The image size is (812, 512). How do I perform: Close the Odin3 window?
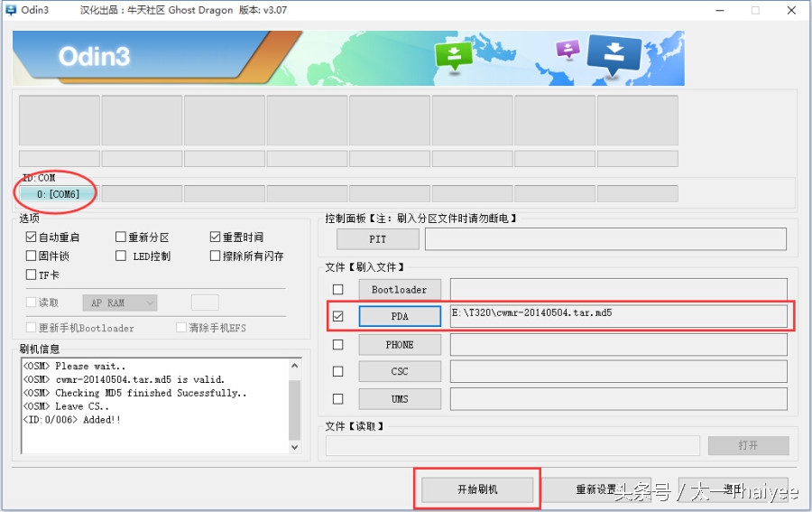tap(791, 10)
